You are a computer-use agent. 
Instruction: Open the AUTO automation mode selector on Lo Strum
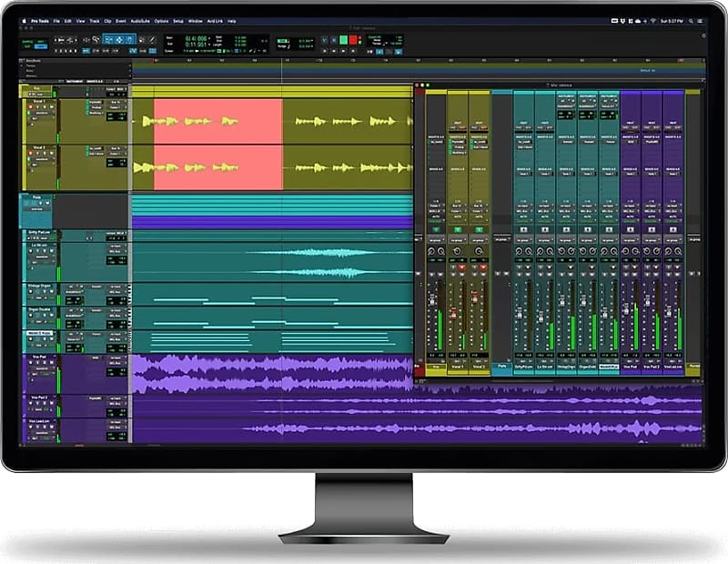tap(543, 217)
